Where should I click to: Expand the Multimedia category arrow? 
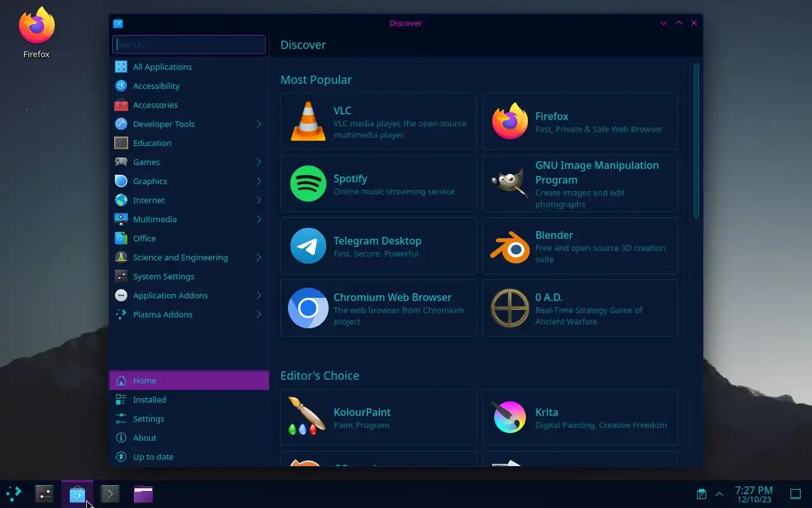pyautogui.click(x=259, y=219)
